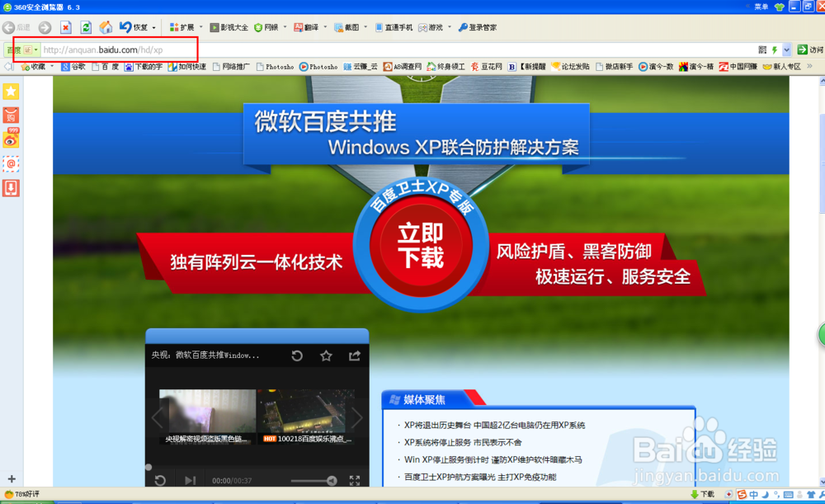Favorite the video with the star icon

pos(326,356)
